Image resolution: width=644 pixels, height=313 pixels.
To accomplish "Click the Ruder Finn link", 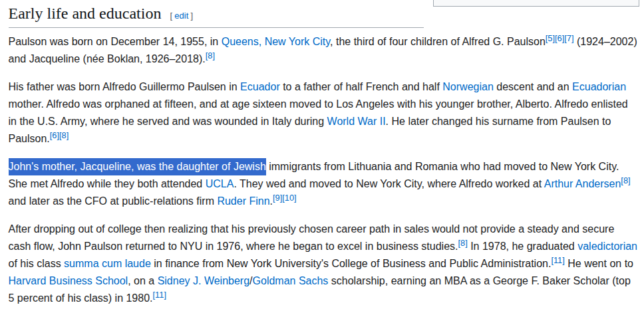I will click(243, 201).
